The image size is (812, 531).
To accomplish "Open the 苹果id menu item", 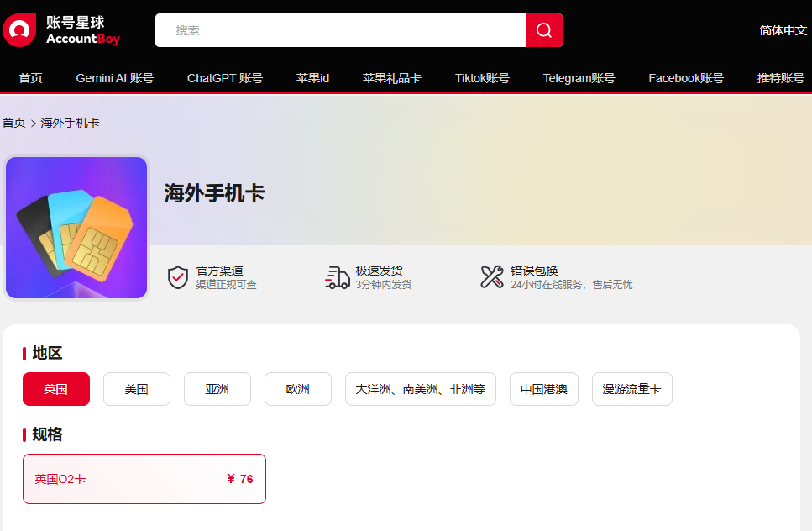I will click(x=312, y=78).
